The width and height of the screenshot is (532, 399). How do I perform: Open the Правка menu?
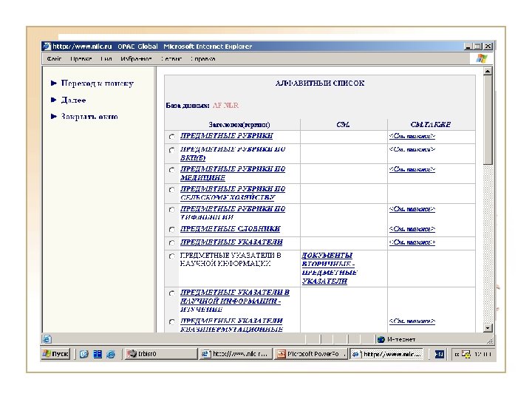point(81,58)
